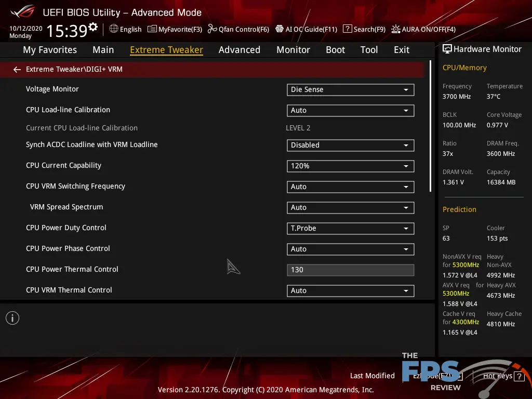
Task: Click the settings list vertical scrollbar
Action: point(431,126)
